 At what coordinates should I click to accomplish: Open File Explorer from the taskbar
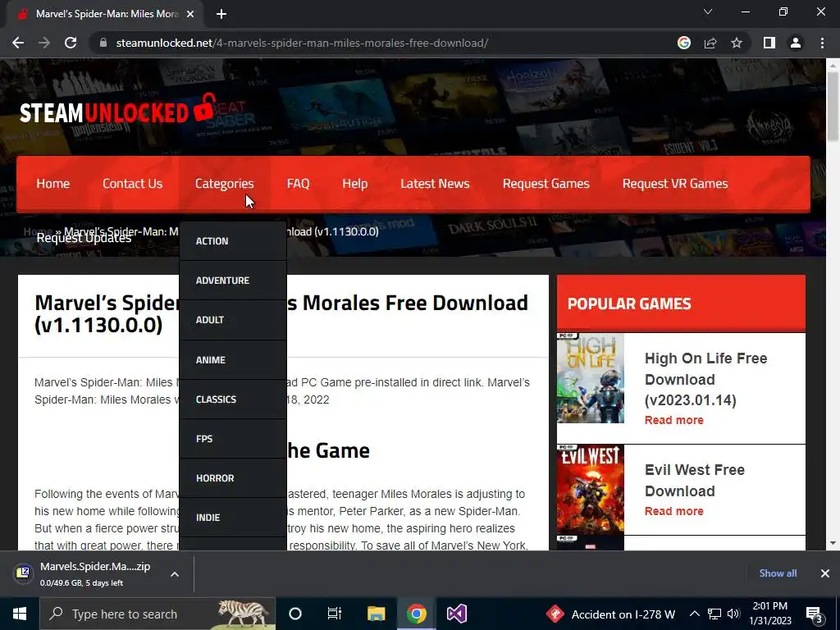point(376,614)
